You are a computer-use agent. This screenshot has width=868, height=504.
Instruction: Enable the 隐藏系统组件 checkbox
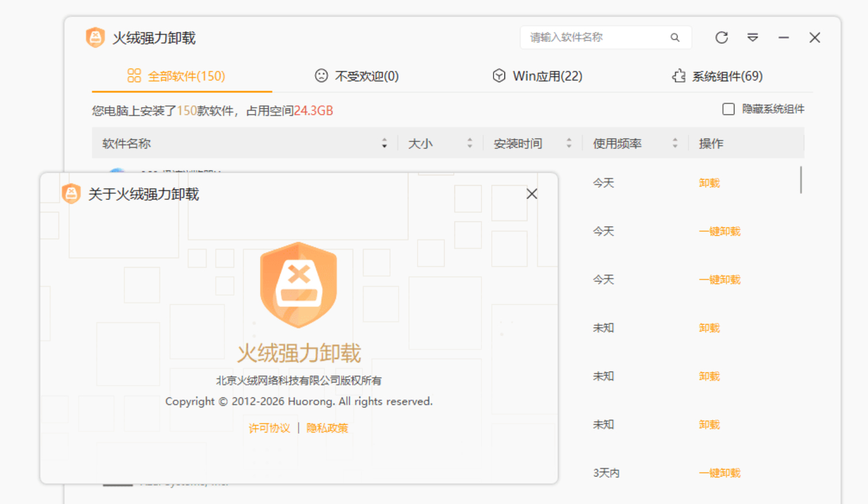[728, 109]
